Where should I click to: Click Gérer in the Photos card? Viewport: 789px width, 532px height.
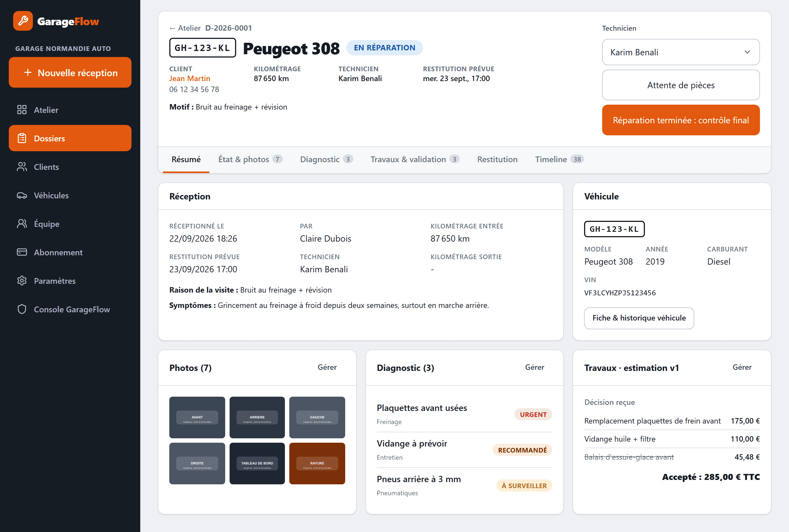pyautogui.click(x=327, y=367)
